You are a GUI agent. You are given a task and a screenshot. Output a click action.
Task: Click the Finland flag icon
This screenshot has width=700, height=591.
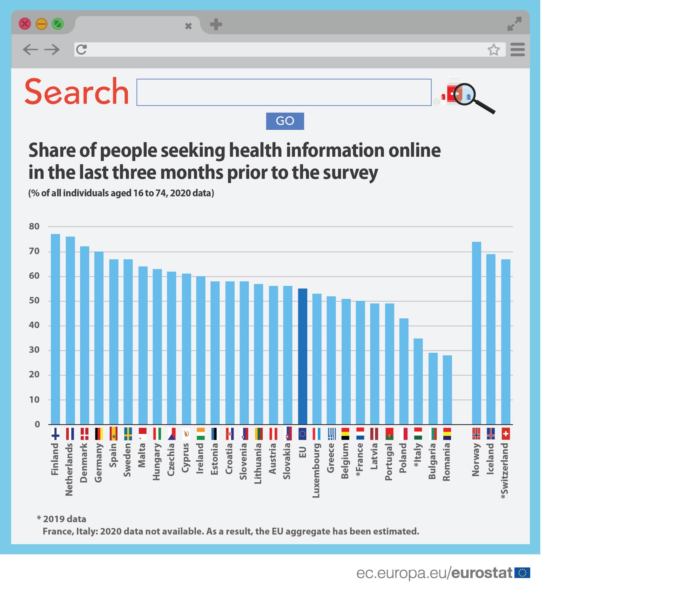click(x=55, y=434)
